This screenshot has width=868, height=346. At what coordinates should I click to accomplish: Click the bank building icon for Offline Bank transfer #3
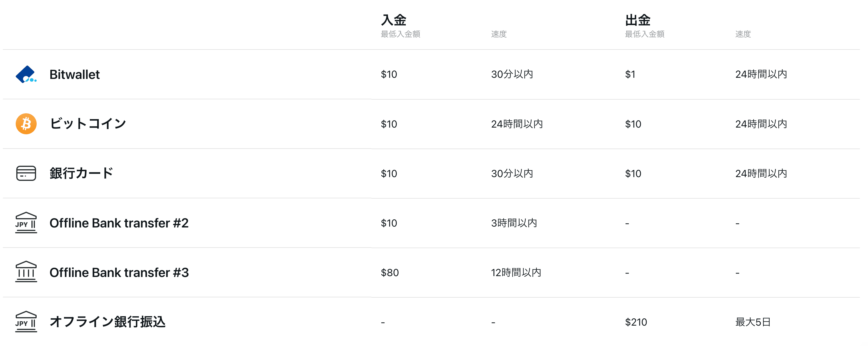(26, 272)
